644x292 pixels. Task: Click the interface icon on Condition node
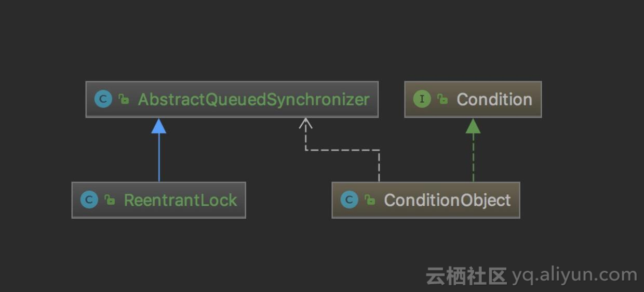click(422, 99)
